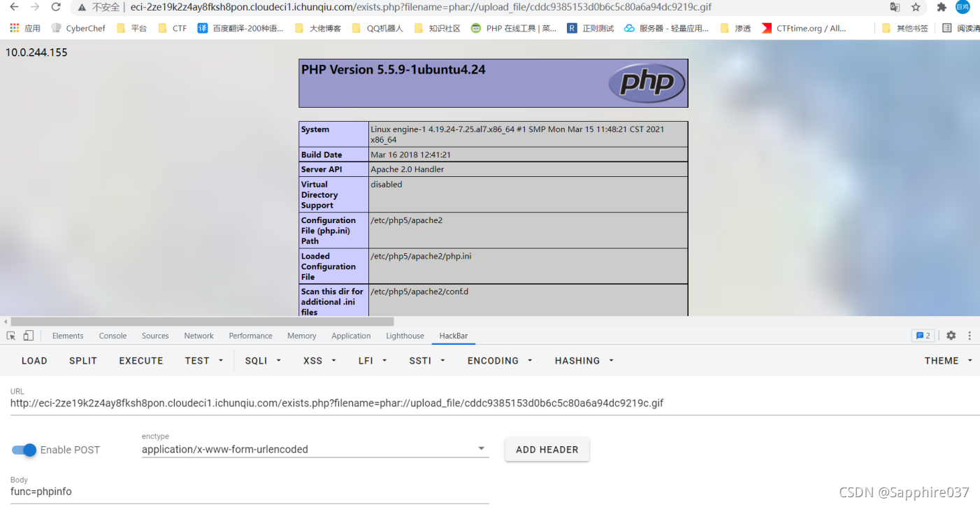Open the 其他书签 folder

905,29
